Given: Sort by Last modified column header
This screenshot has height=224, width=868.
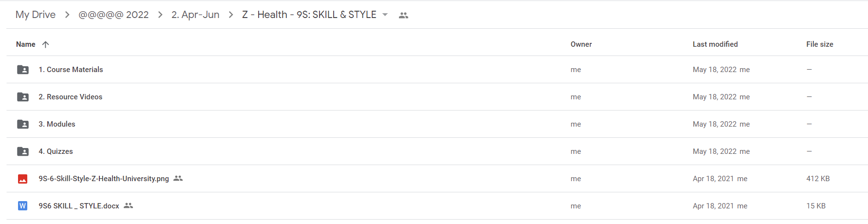Looking at the screenshot, I should pyautogui.click(x=715, y=44).
